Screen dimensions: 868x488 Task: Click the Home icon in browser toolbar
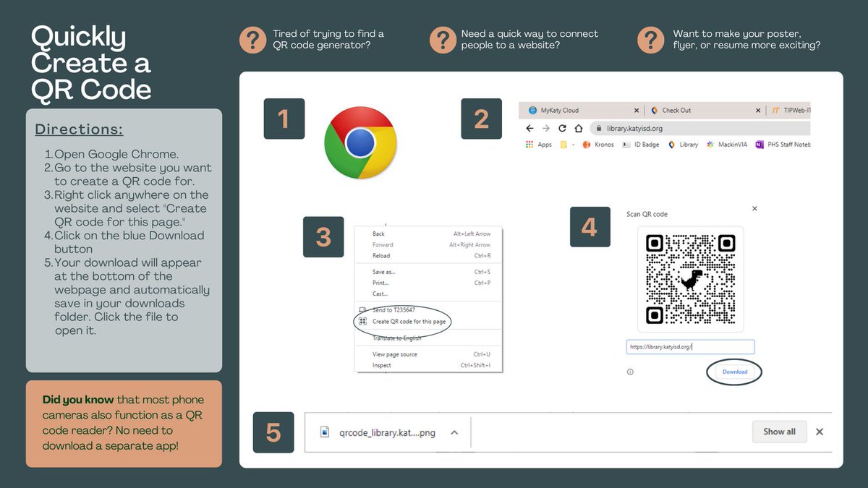[578, 128]
